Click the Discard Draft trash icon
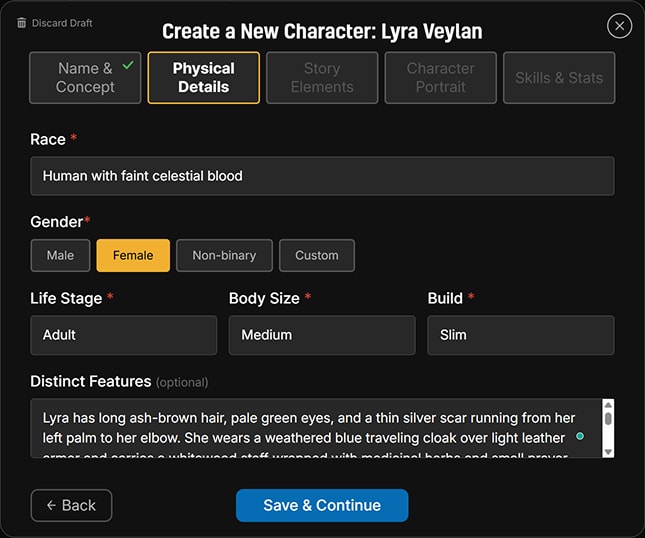This screenshot has height=538, width=645. tap(21, 23)
